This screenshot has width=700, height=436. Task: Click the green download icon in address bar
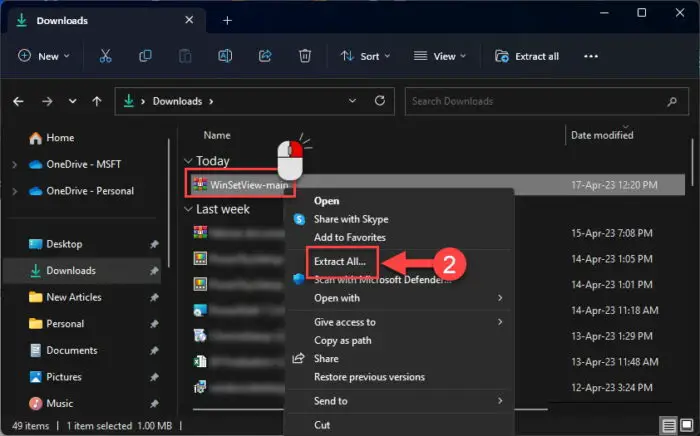(x=129, y=101)
